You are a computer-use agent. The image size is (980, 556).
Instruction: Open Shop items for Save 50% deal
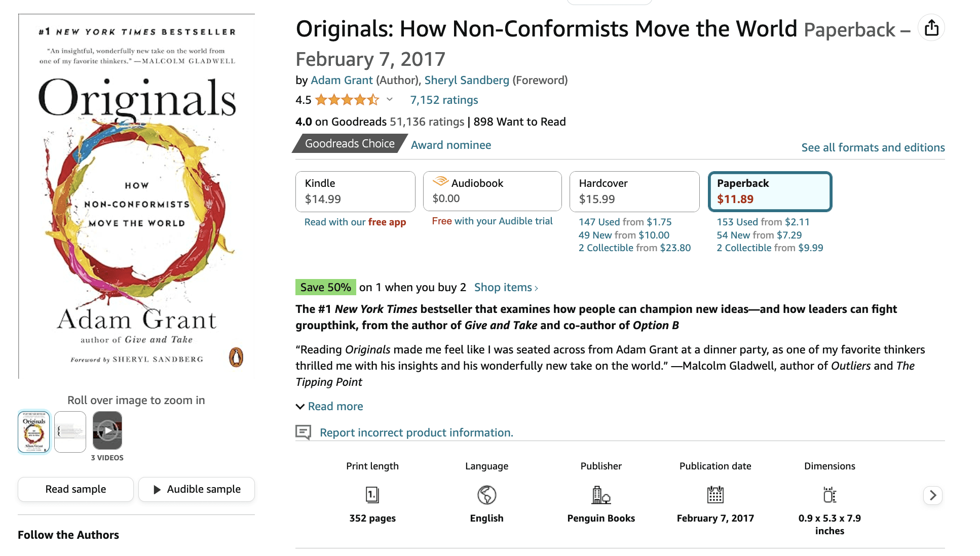506,288
